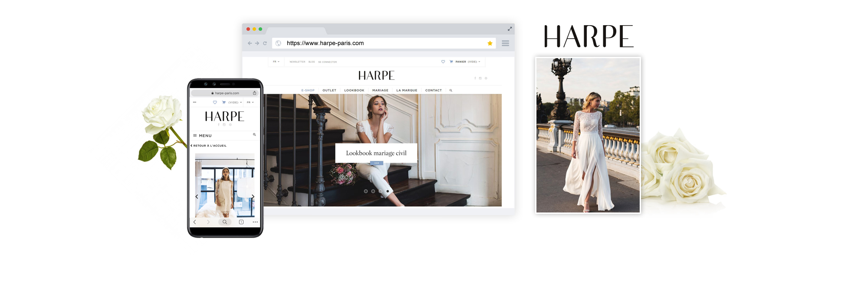
Task: Open Instagram link on the desktop site header
Action: (480, 78)
